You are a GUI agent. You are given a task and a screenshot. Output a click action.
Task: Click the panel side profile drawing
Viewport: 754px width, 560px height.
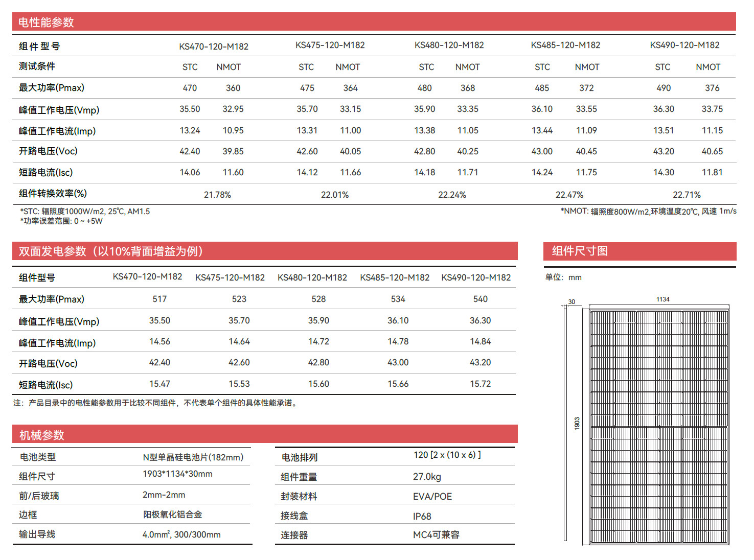pyautogui.click(x=565, y=424)
